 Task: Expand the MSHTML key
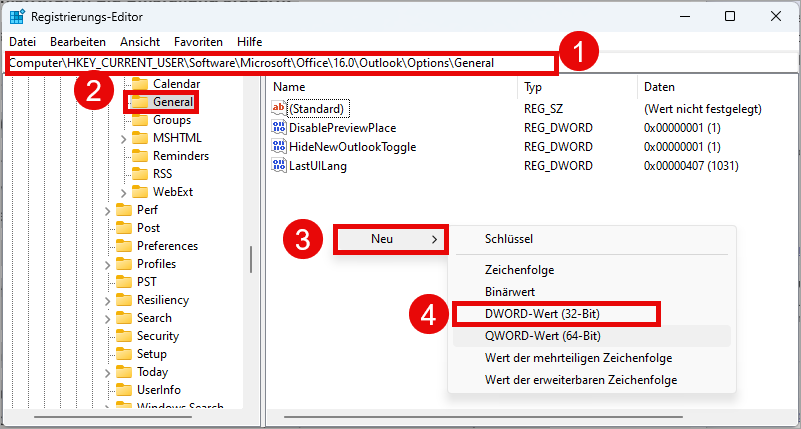(x=123, y=138)
